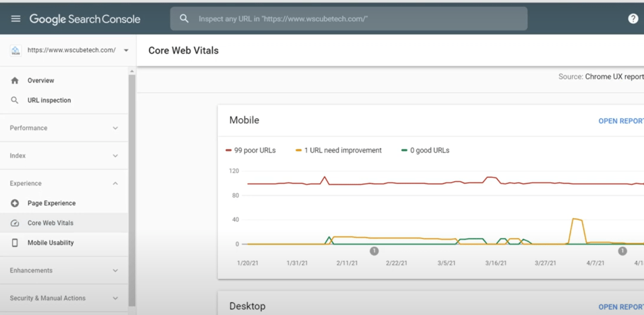
Task: Expand the Performance section chevron
Action: click(116, 128)
